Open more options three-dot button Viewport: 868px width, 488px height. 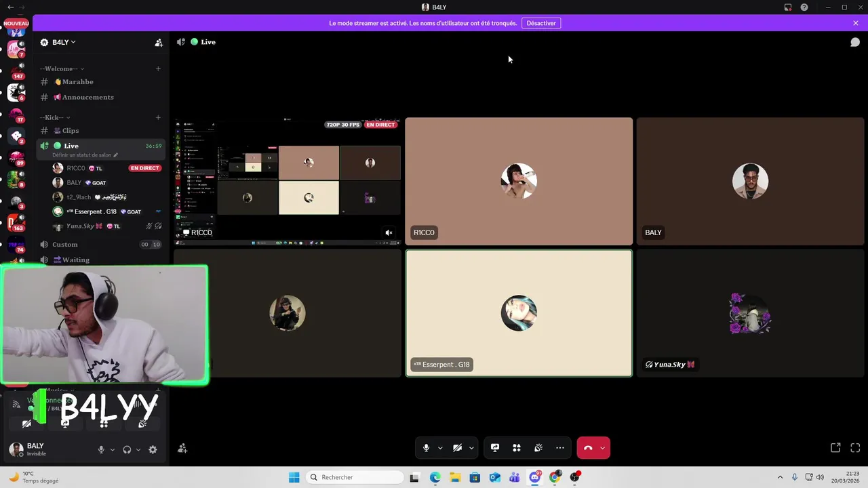coord(560,448)
